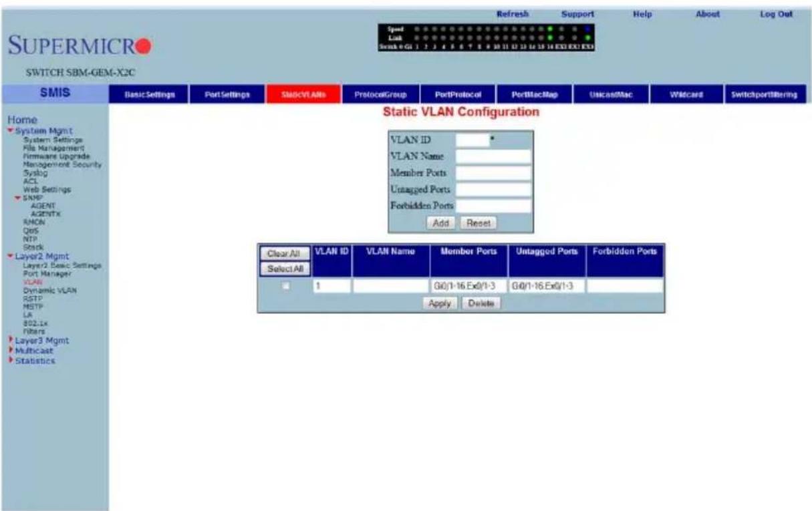The height and width of the screenshot is (511, 812).
Task: Open Layer2 Basic Settings in sidebar
Action: 62,265
